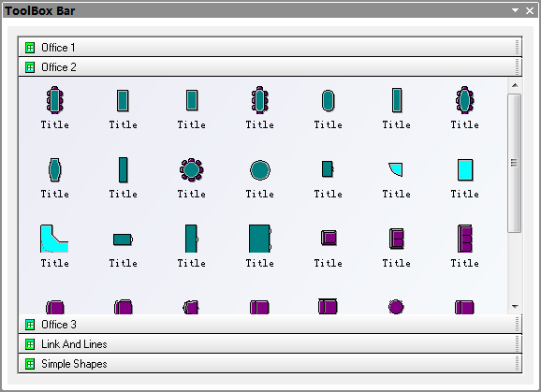
Task: Choose the large teal desk shape
Action: tap(260, 239)
